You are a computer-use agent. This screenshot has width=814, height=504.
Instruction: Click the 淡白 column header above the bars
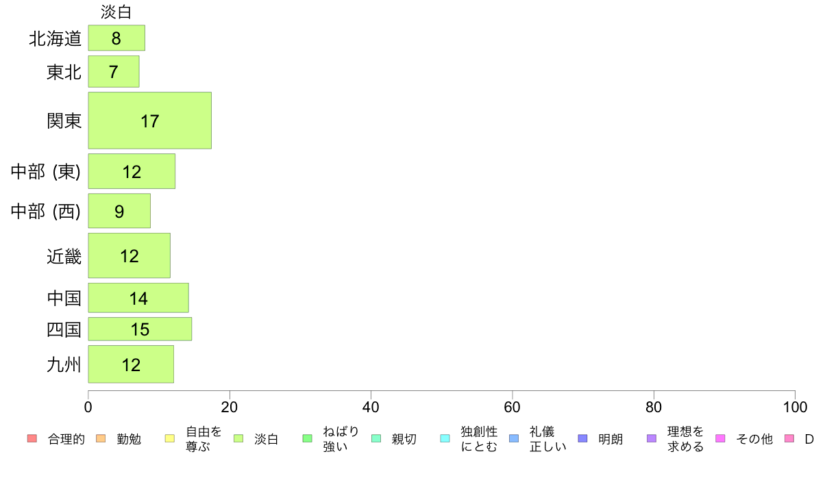tap(116, 12)
